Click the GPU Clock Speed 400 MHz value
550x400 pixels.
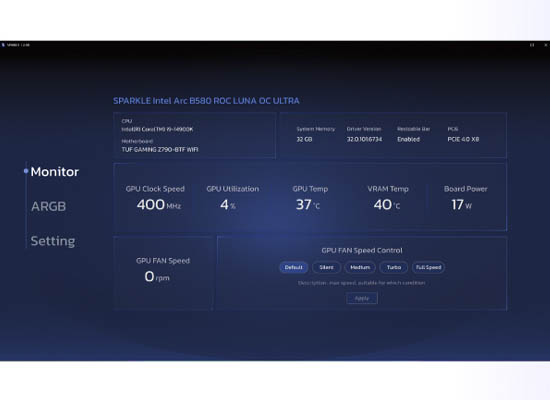(x=159, y=205)
